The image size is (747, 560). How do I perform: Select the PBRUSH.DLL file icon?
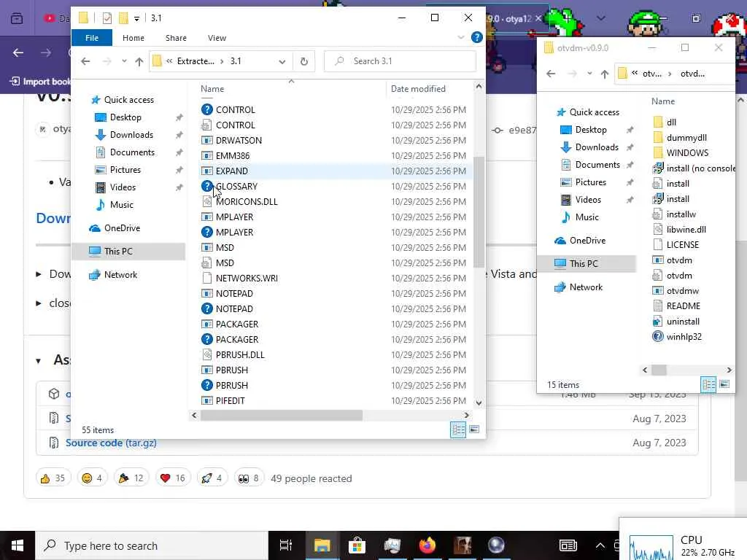coord(206,355)
